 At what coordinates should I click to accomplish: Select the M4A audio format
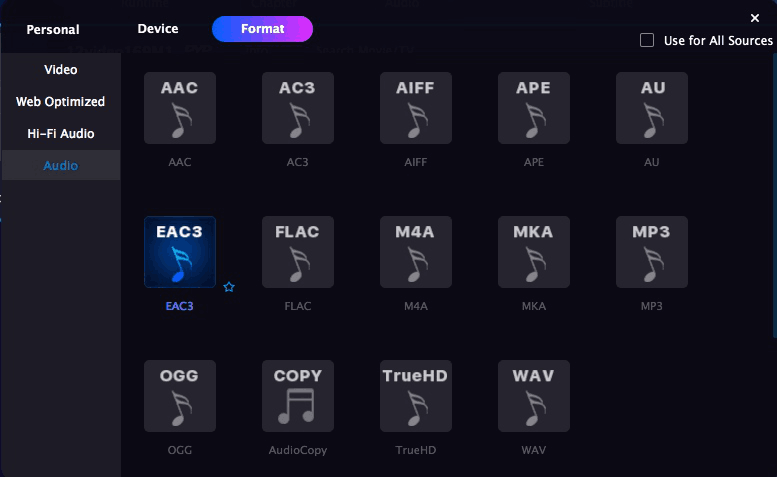415,252
